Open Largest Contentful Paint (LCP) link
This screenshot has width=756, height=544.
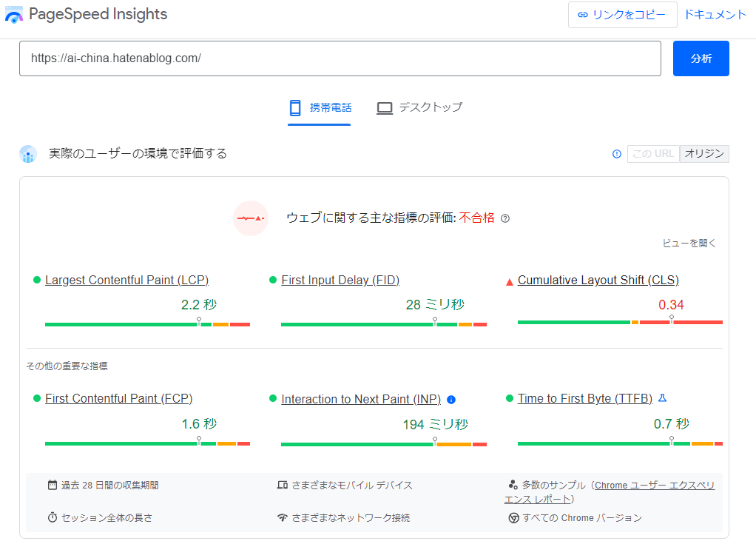coord(126,281)
